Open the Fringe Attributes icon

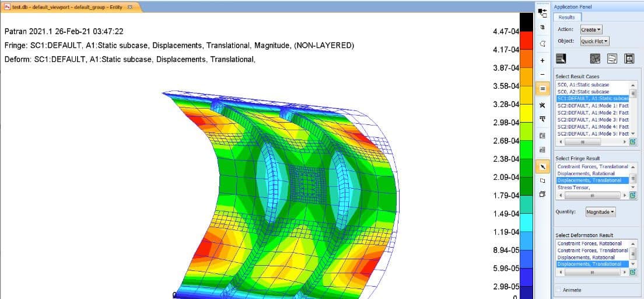[x=595, y=58]
